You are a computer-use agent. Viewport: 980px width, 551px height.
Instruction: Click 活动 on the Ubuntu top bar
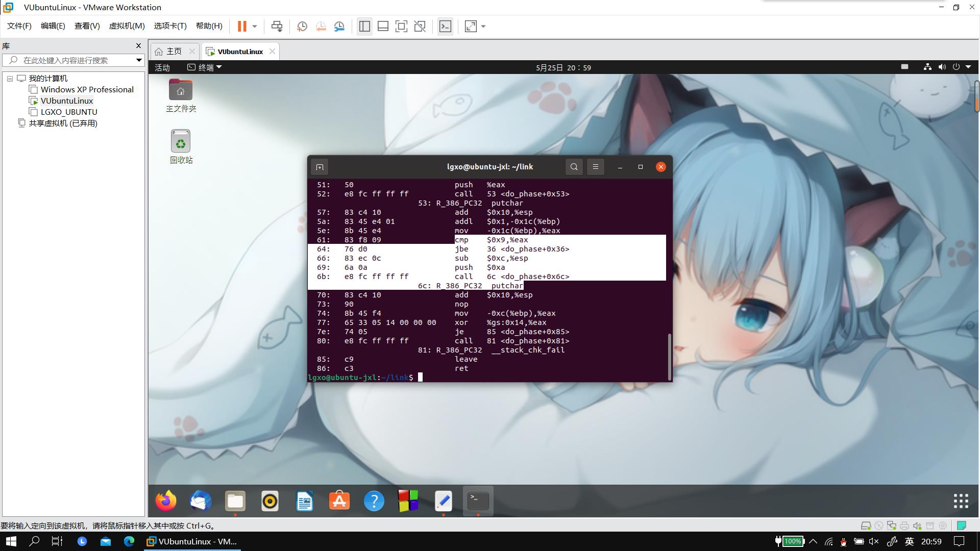[162, 67]
